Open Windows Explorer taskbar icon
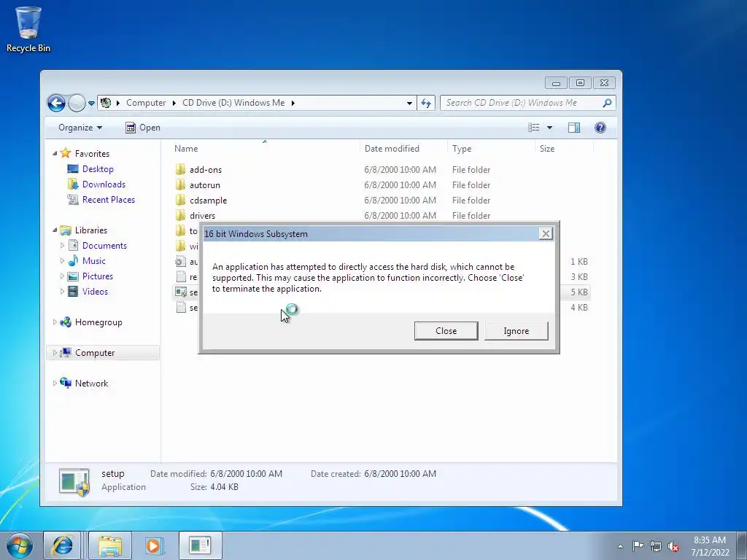747x560 pixels. tap(110, 545)
